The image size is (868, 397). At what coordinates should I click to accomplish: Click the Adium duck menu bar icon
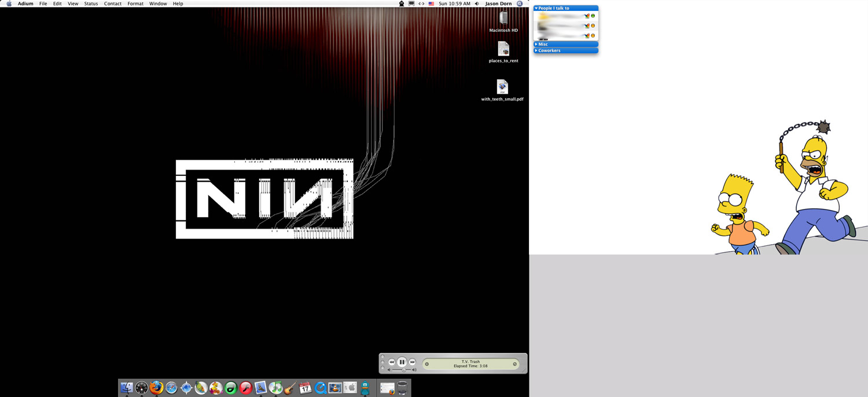(x=402, y=3)
